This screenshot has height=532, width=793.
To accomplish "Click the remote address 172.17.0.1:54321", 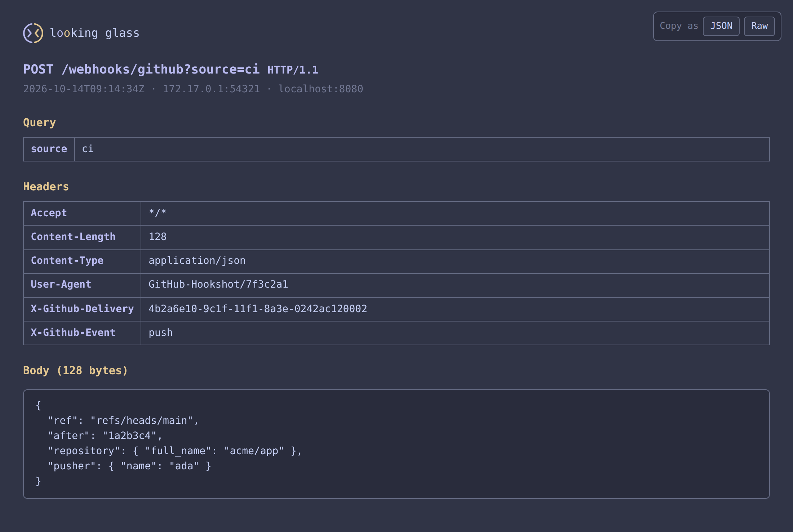I will click(212, 89).
